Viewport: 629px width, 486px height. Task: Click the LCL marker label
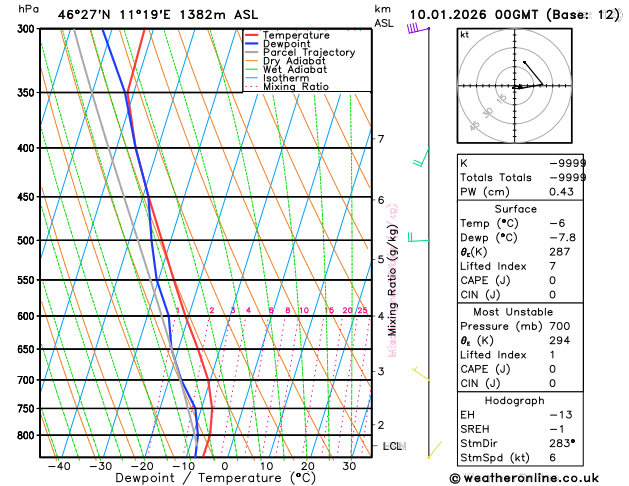(394, 446)
